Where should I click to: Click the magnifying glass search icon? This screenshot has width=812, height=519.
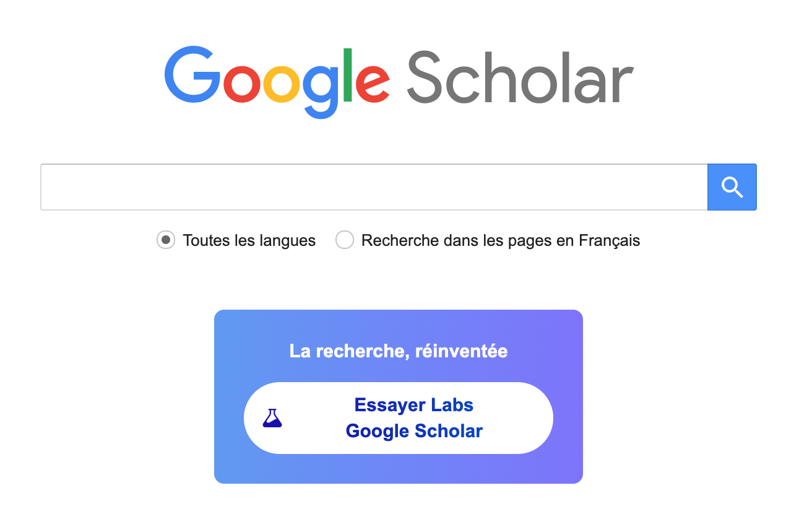(732, 187)
